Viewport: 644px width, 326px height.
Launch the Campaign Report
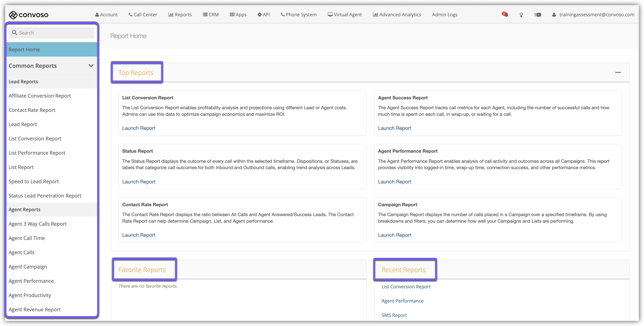tap(394, 235)
